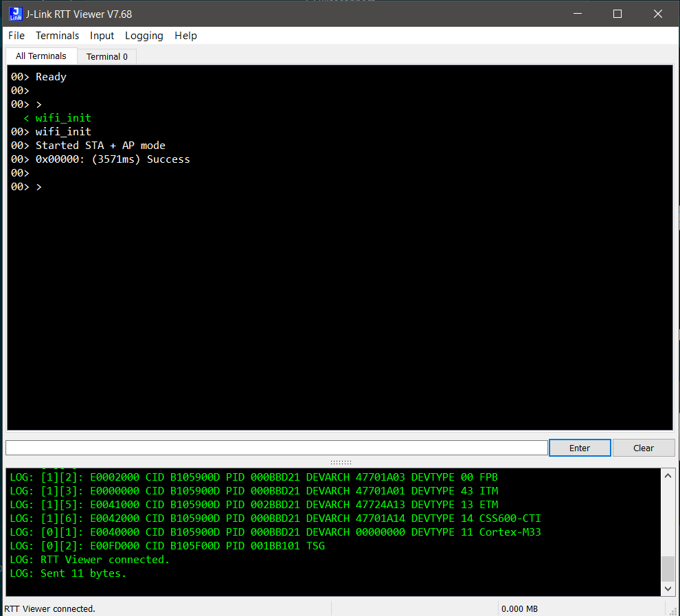Image resolution: width=680 pixels, height=616 pixels.
Task: Close the RTT Viewer window
Action: (657, 14)
